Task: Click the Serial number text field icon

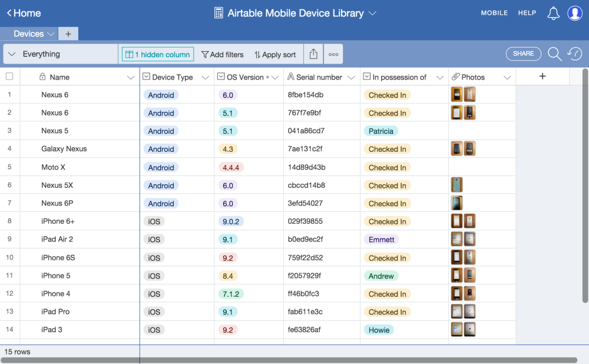Action: tap(291, 77)
